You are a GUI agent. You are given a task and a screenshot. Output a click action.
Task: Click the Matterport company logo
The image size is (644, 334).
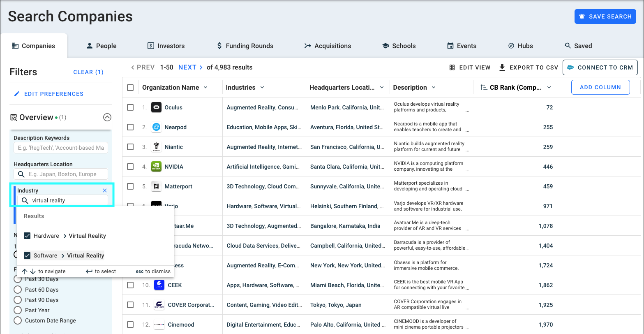[156, 186]
